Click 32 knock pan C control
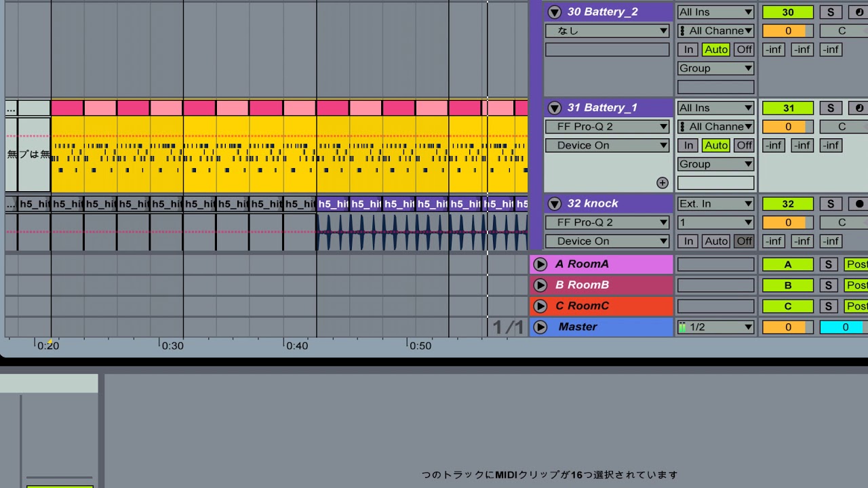 point(844,222)
